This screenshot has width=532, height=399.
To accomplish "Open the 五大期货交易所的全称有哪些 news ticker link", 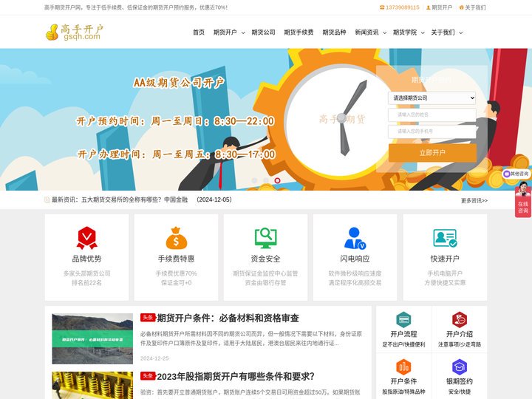I will point(134,199).
